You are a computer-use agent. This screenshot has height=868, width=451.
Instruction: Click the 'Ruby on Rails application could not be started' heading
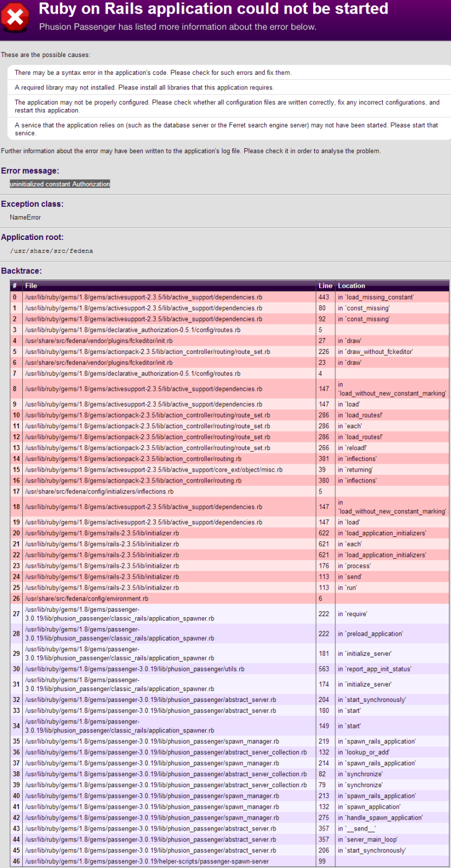213,9
